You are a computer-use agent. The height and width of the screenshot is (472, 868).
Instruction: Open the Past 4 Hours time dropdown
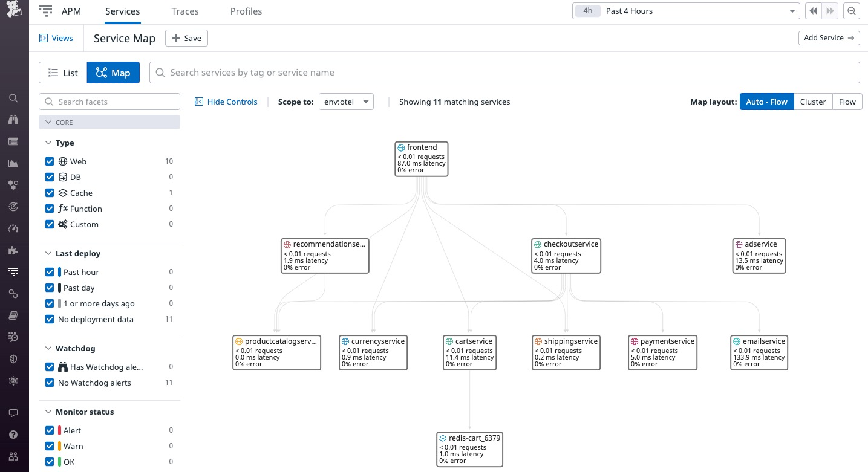coord(686,11)
